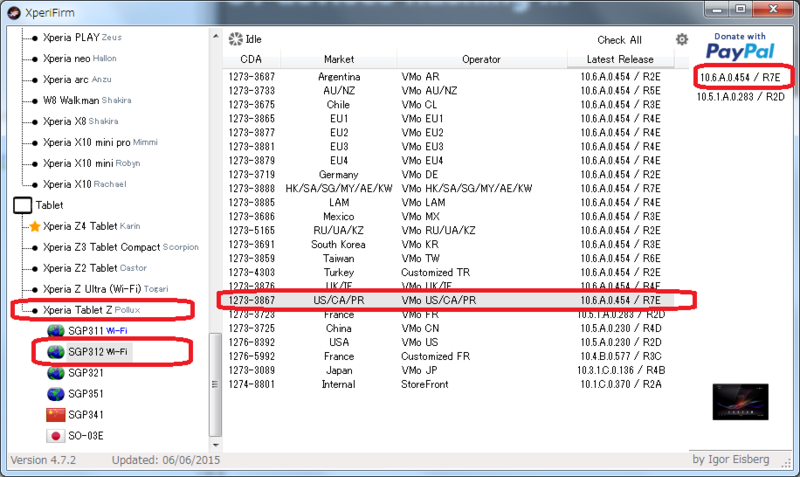Sort by Latest Release column header
The image size is (800, 477).
[x=620, y=59]
